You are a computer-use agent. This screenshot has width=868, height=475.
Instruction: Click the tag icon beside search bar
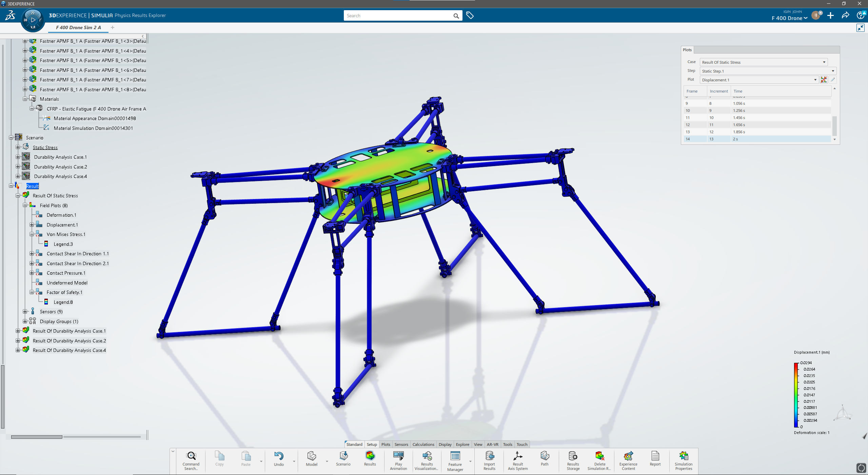(470, 16)
